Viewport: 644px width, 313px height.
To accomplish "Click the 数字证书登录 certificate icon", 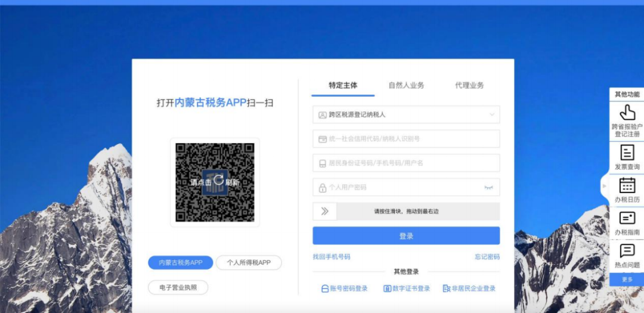I will point(387,289).
